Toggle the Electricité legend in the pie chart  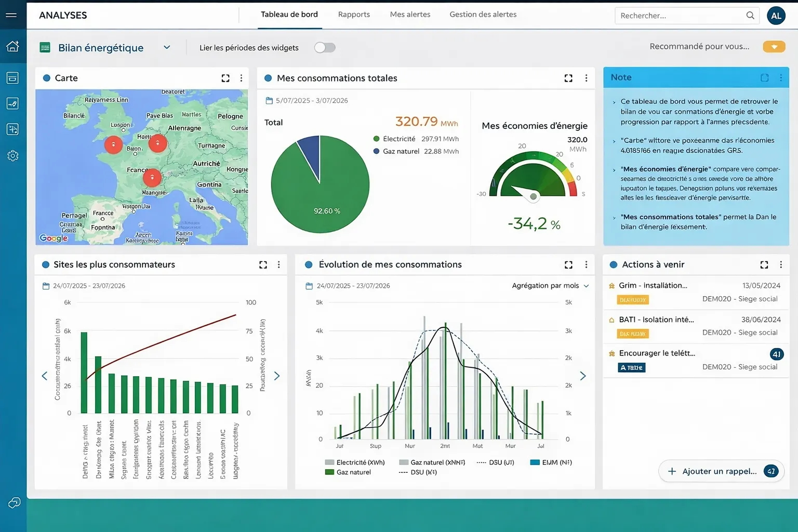[x=398, y=139]
